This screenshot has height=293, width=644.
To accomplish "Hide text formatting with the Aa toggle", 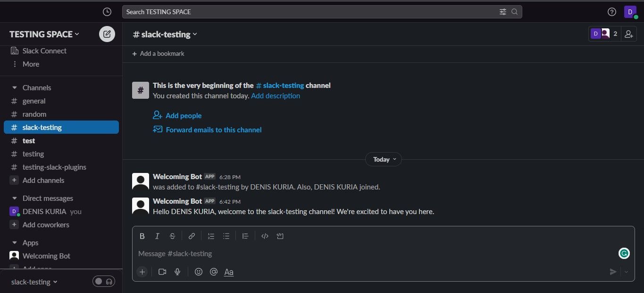I will point(229,272).
